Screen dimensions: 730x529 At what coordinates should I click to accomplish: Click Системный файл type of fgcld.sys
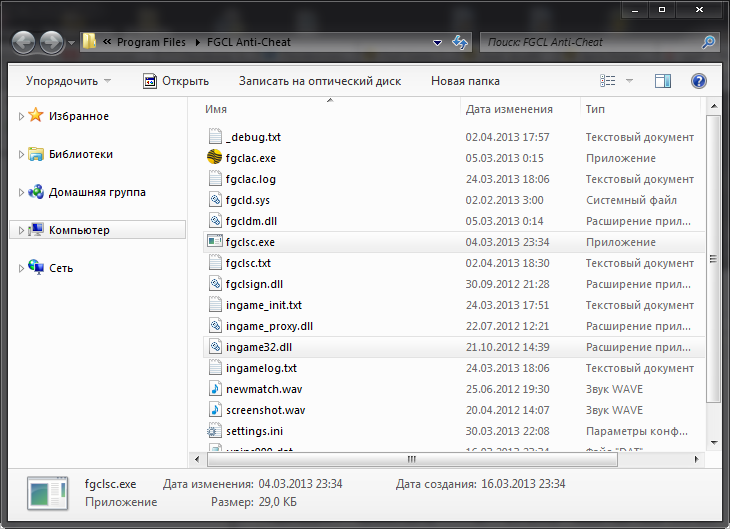(x=631, y=200)
